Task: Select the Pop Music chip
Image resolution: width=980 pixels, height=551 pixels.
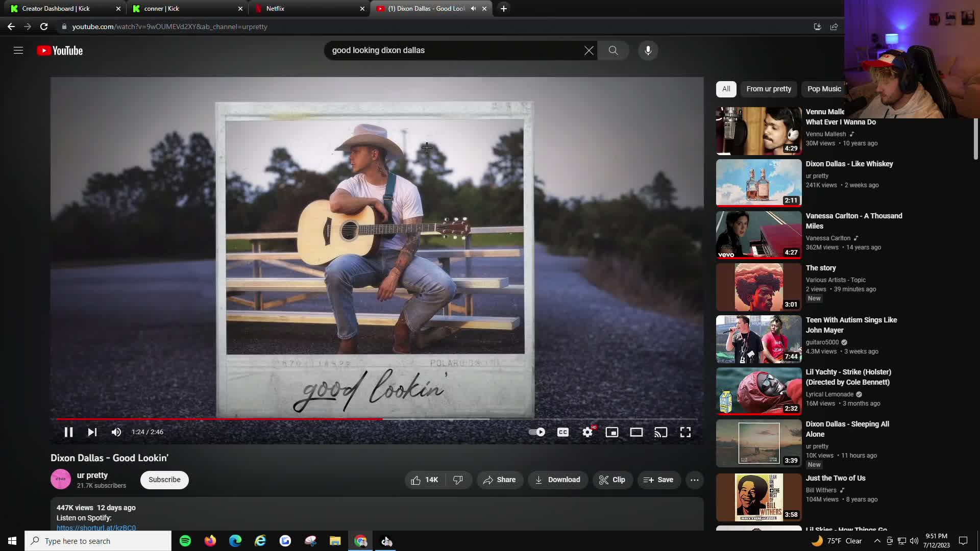Action: click(824, 89)
